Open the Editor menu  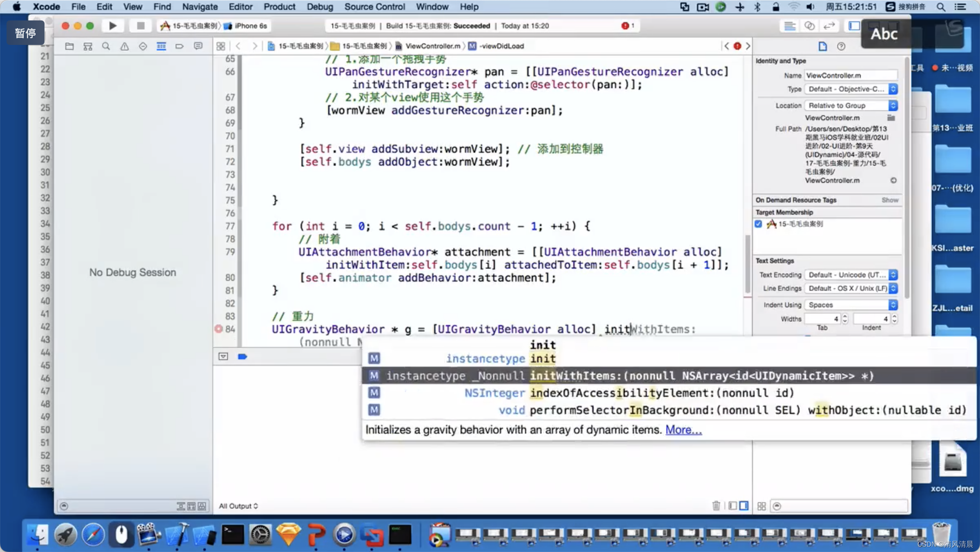(241, 7)
